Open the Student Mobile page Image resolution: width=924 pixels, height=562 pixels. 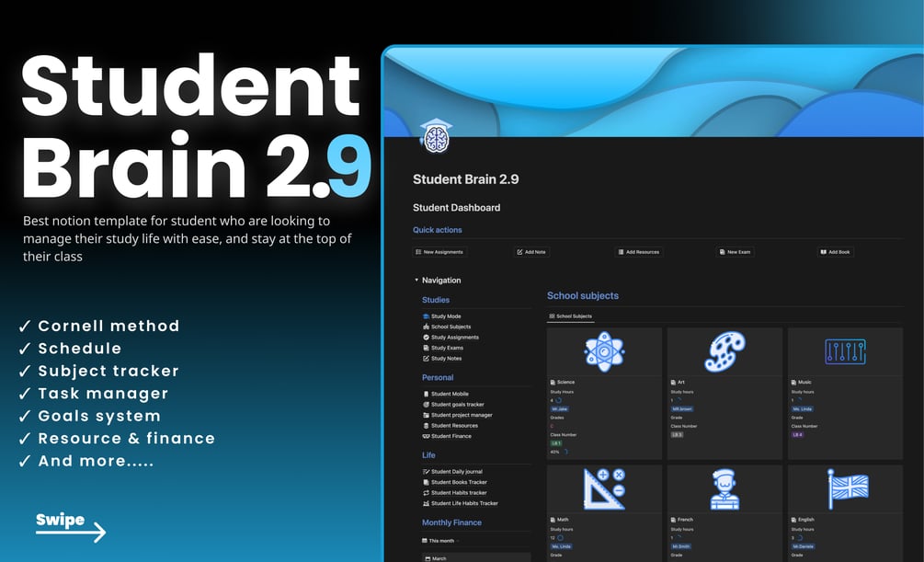coord(450,394)
